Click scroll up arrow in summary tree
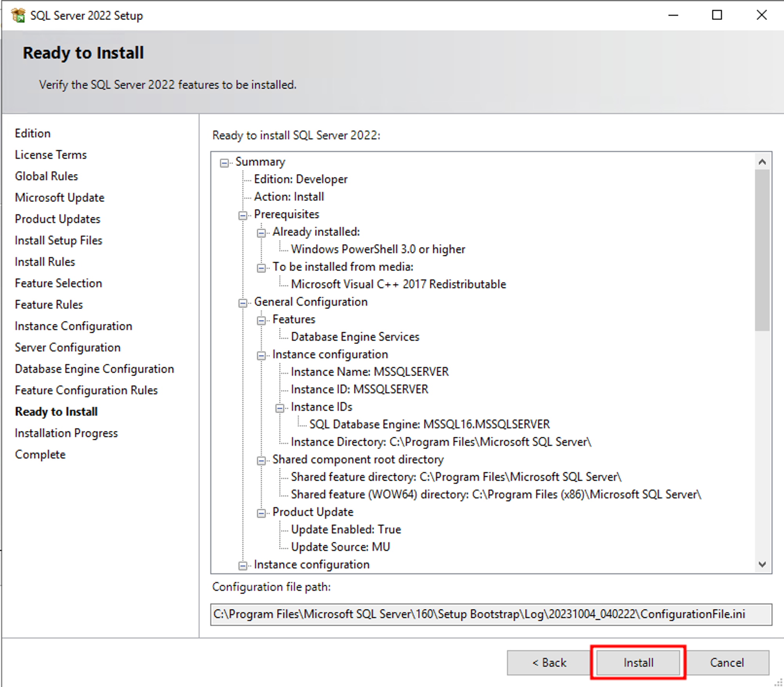Viewport: 784px width, 687px height. [x=762, y=162]
